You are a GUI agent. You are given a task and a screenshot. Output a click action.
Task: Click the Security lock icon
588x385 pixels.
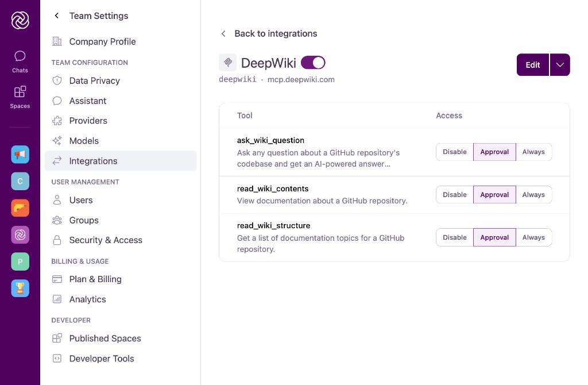pyautogui.click(x=57, y=240)
